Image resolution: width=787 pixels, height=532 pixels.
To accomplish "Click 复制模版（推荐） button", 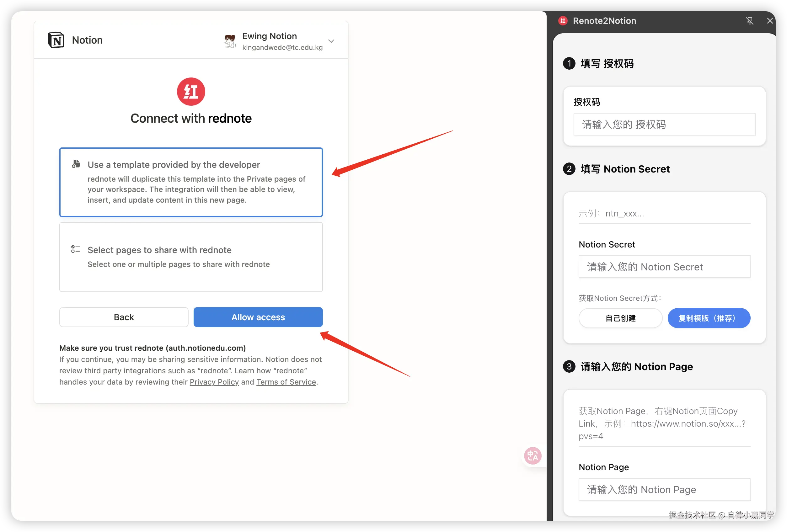I will pos(709,318).
